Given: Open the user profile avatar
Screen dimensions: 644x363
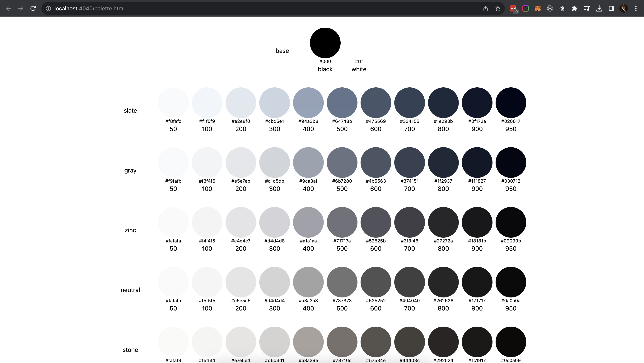Looking at the screenshot, I should 623,8.
